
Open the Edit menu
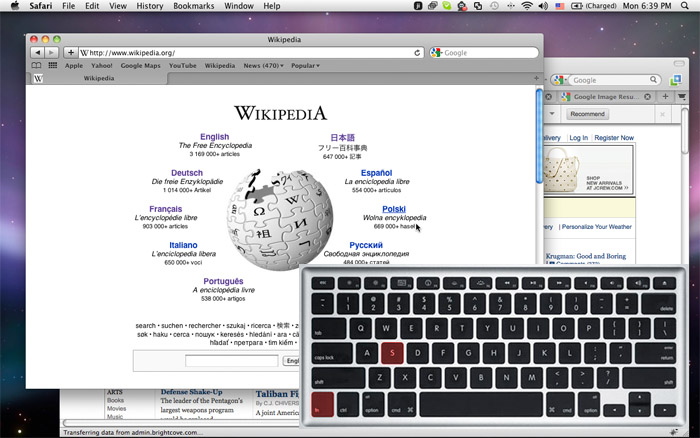click(x=92, y=6)
